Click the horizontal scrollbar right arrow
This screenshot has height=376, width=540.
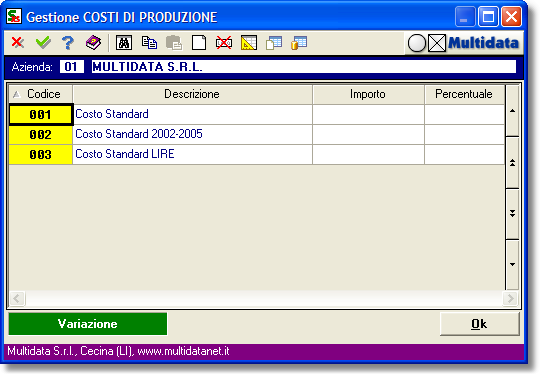pos(510,298)
